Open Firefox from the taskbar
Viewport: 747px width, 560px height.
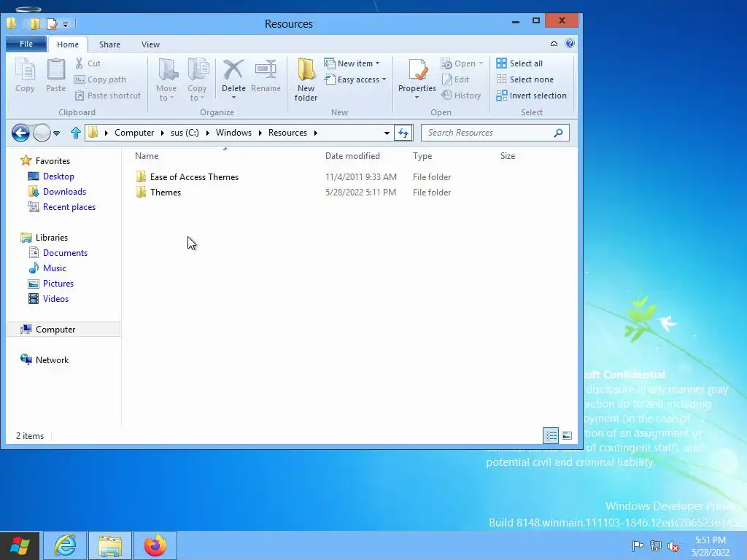tap(155, 545)
